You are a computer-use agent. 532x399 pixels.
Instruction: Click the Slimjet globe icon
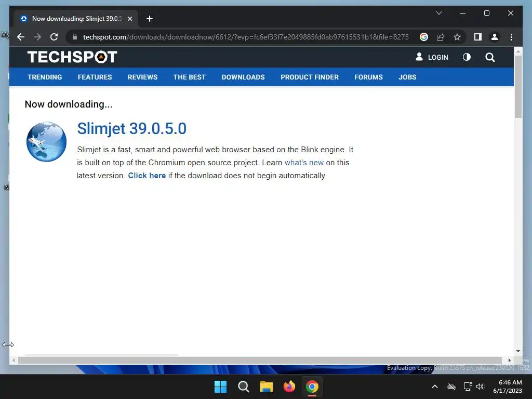tap(46, 141)
